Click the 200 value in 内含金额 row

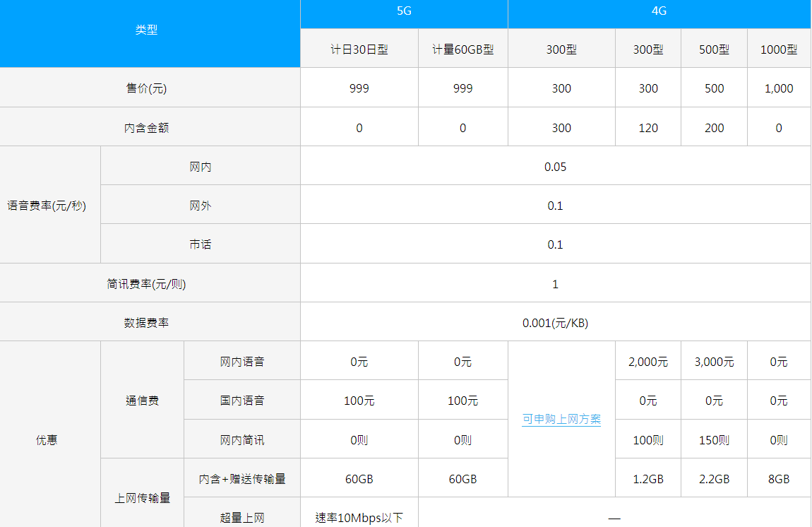point(714,128)
